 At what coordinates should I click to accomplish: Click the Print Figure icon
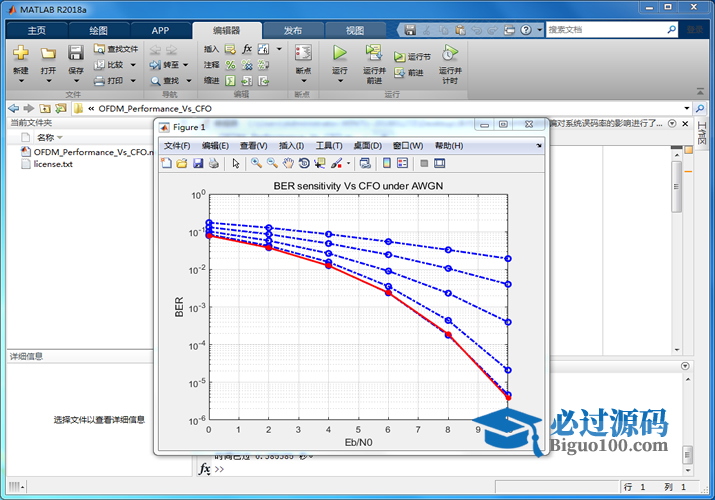tap(213, 163)
